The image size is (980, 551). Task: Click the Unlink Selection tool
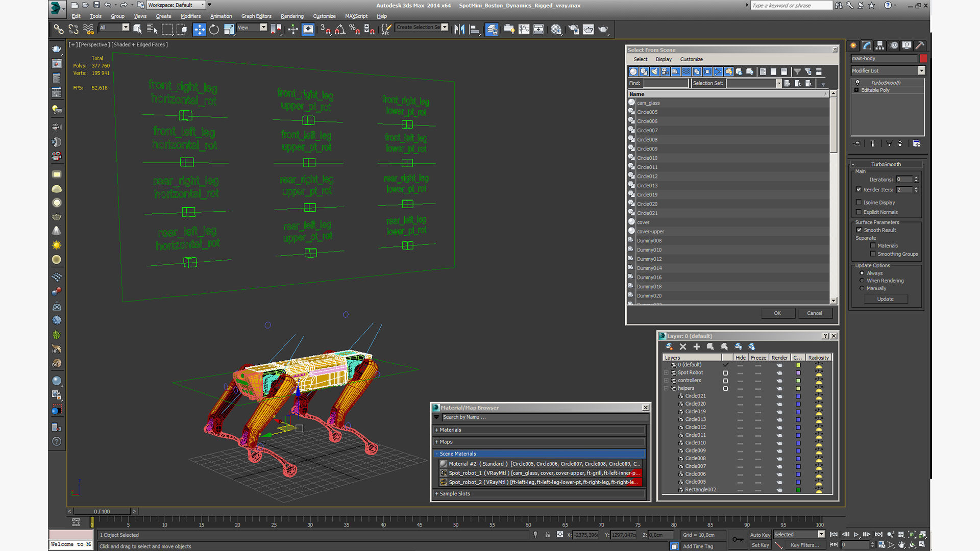pyautogui.click(x=73, y=29)
